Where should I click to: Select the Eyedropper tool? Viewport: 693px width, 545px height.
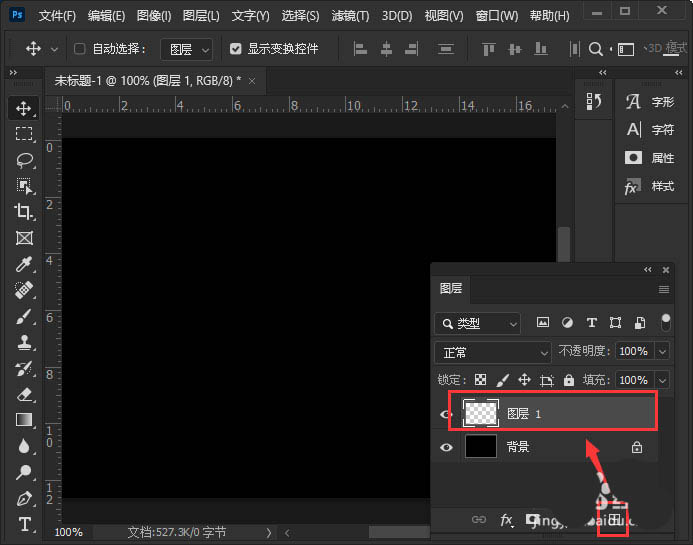click(x=24, y=264)
